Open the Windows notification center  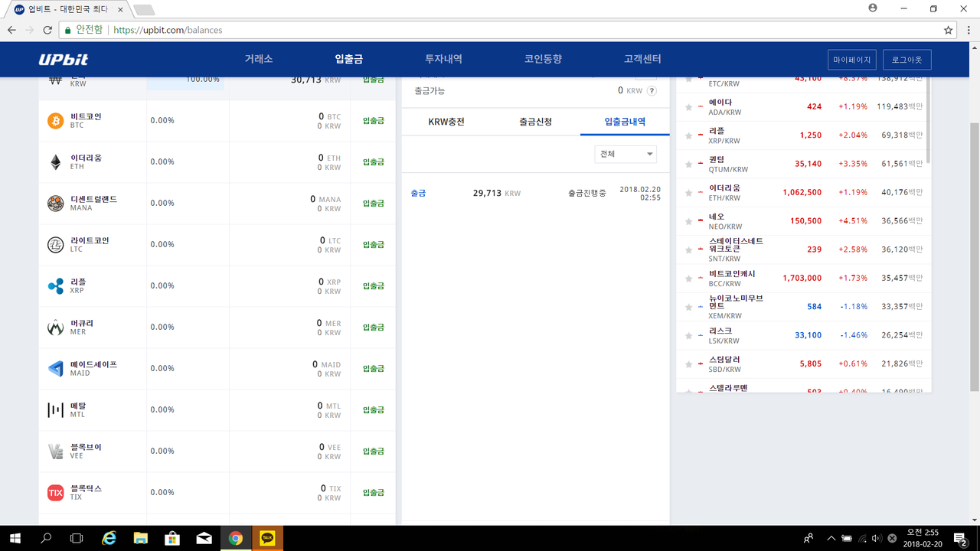[x=960, y=538]
